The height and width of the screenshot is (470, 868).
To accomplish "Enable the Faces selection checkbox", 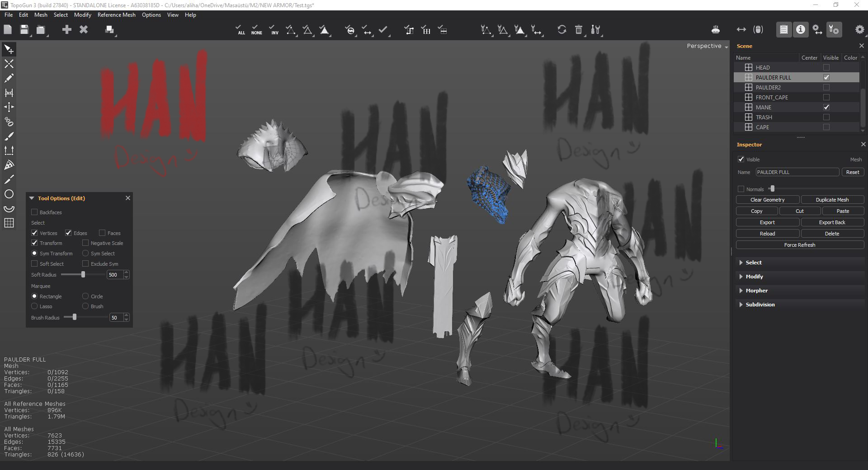I will (x=102, y=233).
